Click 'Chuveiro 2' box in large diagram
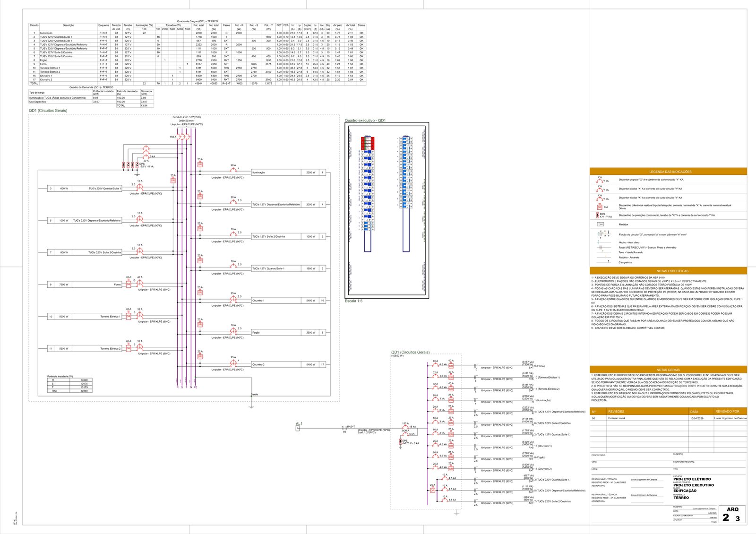The image size is (756, 534). pyautogui.click(x=289, y=364)
